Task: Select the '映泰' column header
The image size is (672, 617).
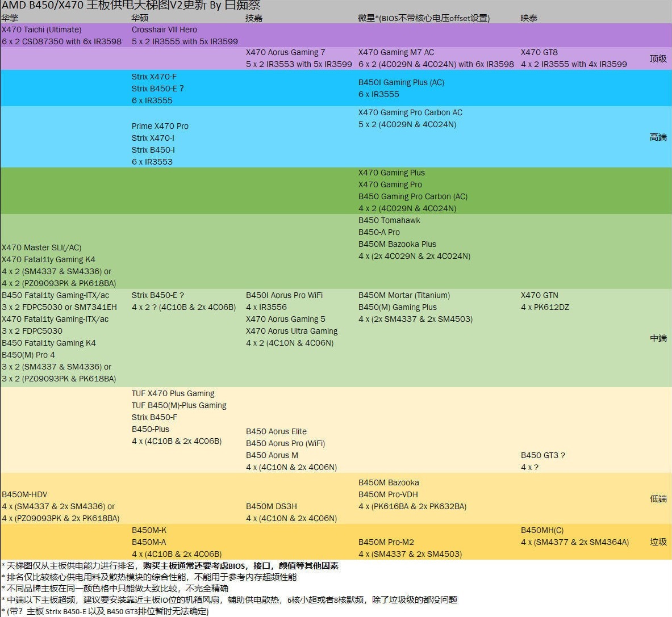Action: pyautogui.click(x=528, y=18)
